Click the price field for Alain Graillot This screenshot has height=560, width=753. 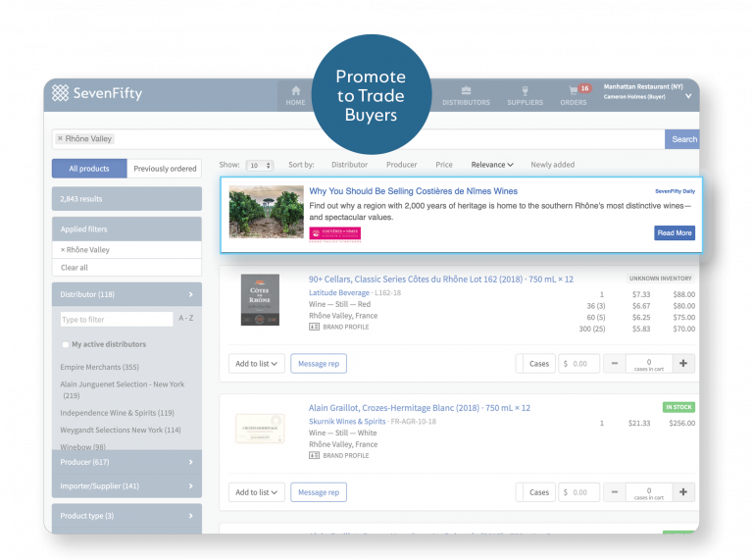(x=578, y=492)
